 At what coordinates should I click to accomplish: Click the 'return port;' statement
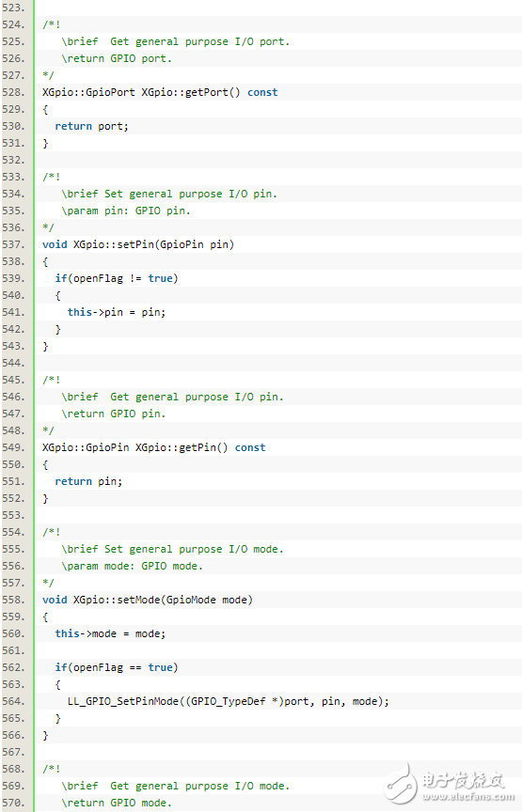pos(91,126)
